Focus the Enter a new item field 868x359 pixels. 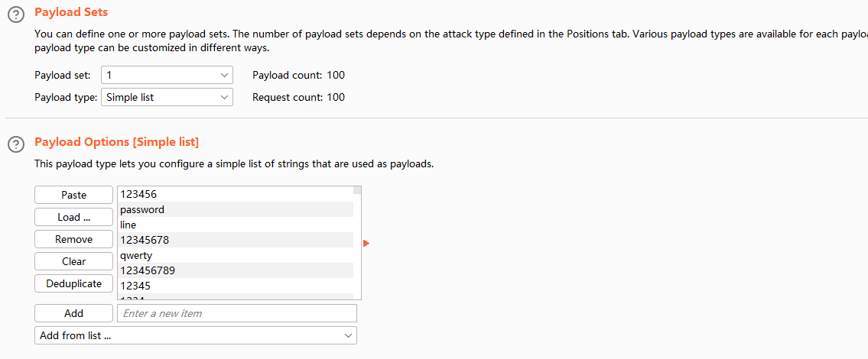tap(237, 313)
